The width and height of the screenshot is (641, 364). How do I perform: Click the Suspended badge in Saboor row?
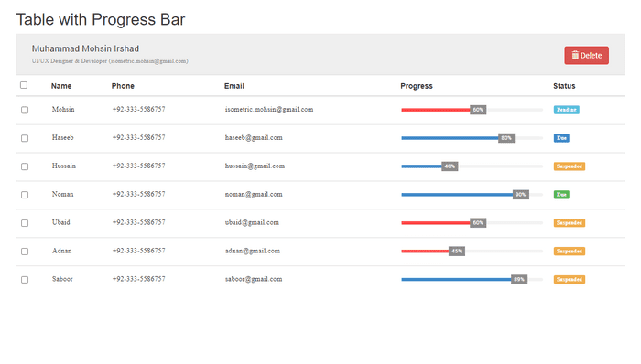coord(569,280)
